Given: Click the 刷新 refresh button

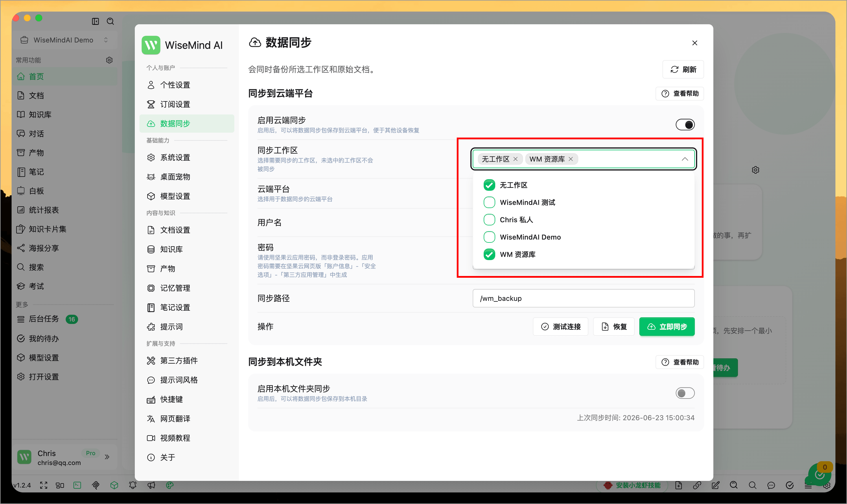Looking at the screenshot, I should coord(683,70).
